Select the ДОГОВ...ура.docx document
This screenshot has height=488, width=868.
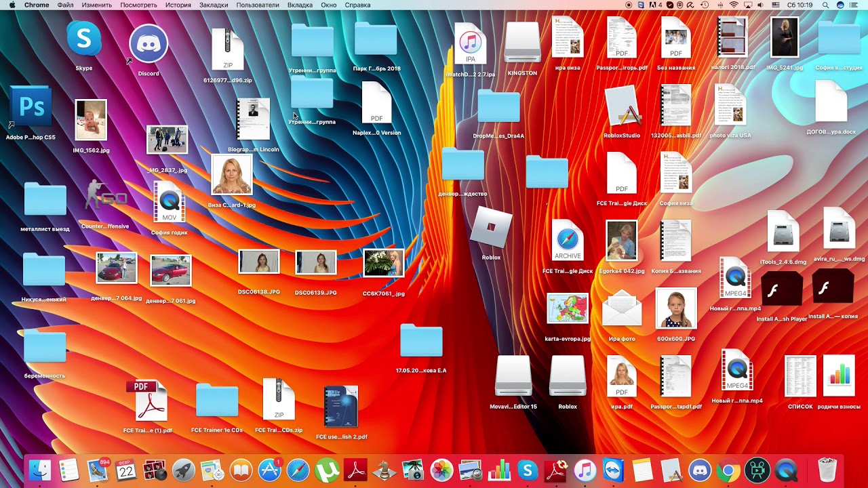pyautogui.click(x=831, y=102)
